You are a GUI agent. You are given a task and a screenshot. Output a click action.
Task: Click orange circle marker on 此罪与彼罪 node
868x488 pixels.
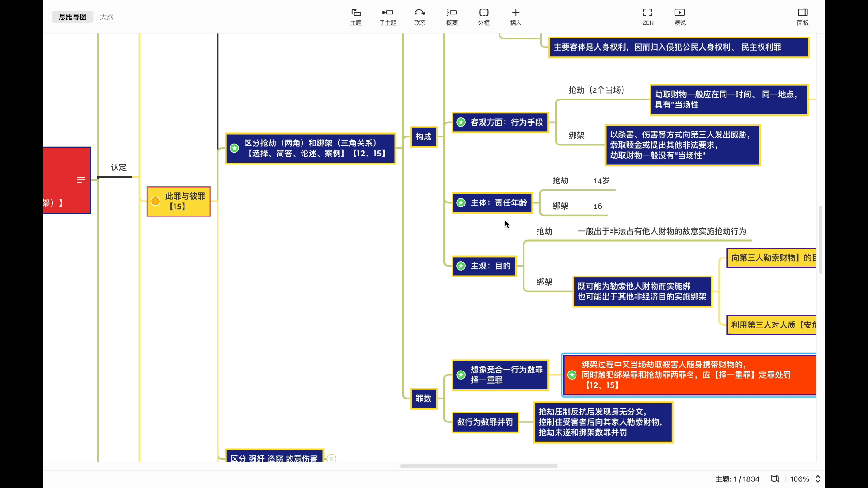click(x=156, y=202)
